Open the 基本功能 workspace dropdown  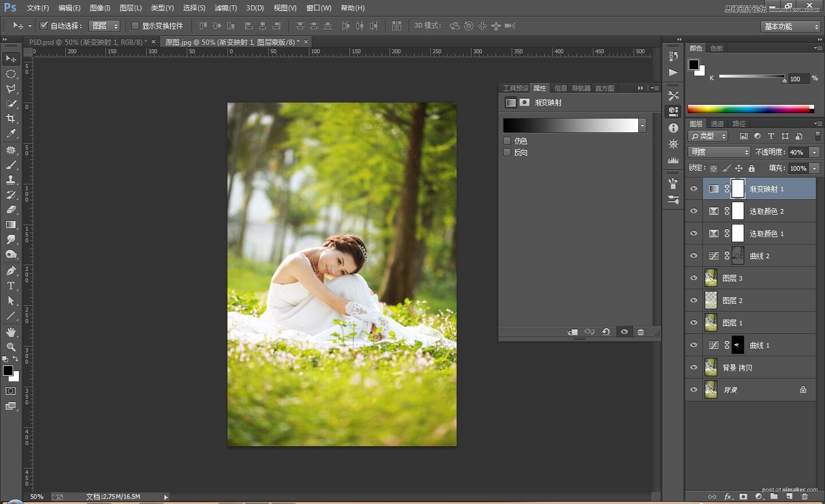pyautogui.click(x=791, y=26)
